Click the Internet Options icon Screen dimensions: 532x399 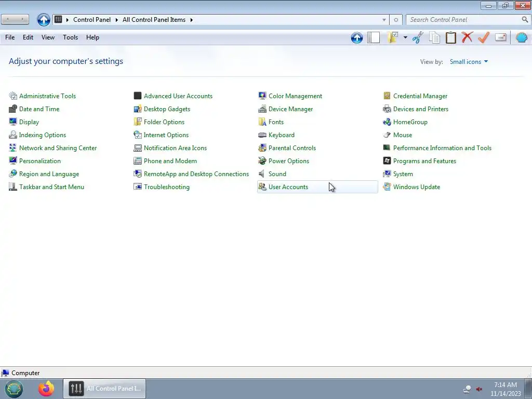(x=137, y=135)
